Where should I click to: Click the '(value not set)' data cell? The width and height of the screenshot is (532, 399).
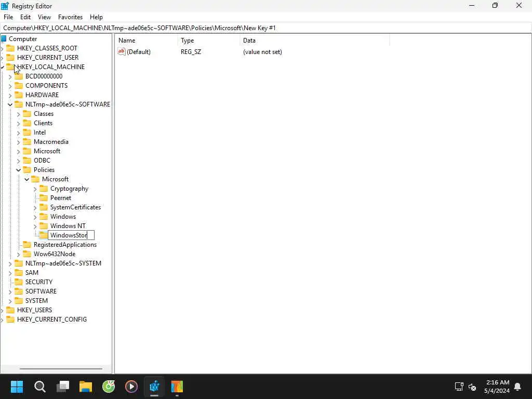[x=262, y=52]
